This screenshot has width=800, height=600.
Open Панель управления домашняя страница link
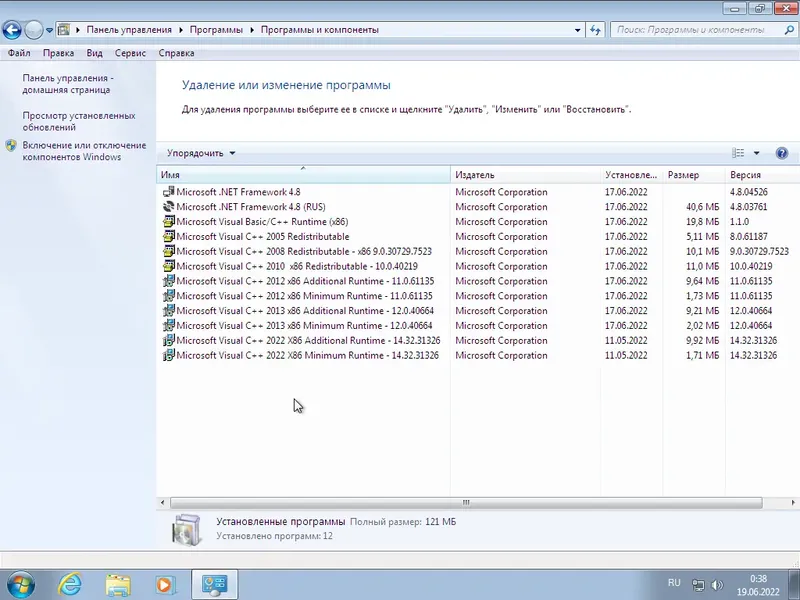pos(68,84)
